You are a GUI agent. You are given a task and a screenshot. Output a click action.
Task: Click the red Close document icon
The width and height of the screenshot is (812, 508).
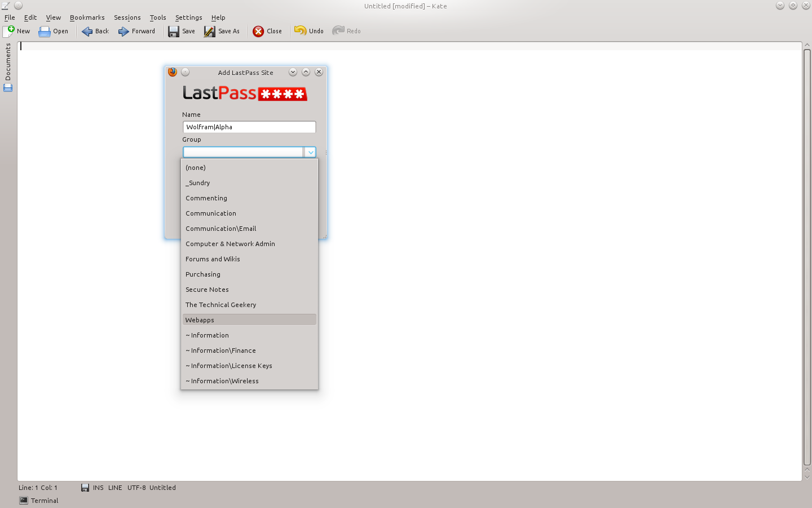(258, 32)
